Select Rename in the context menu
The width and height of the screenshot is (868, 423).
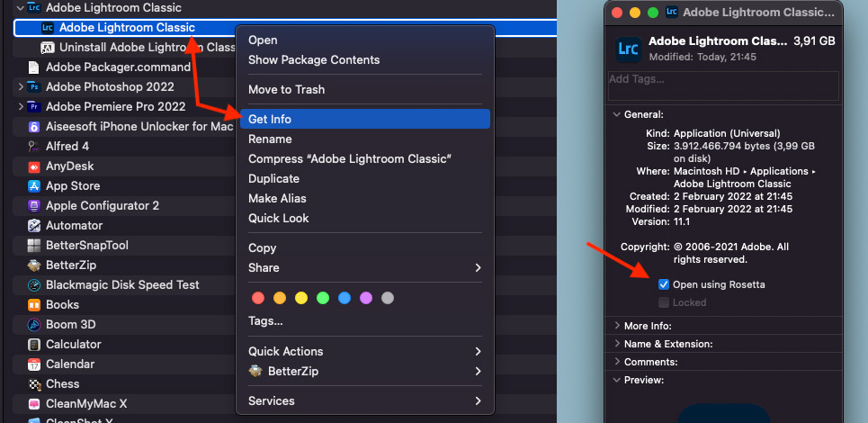[x=365, y=139]
